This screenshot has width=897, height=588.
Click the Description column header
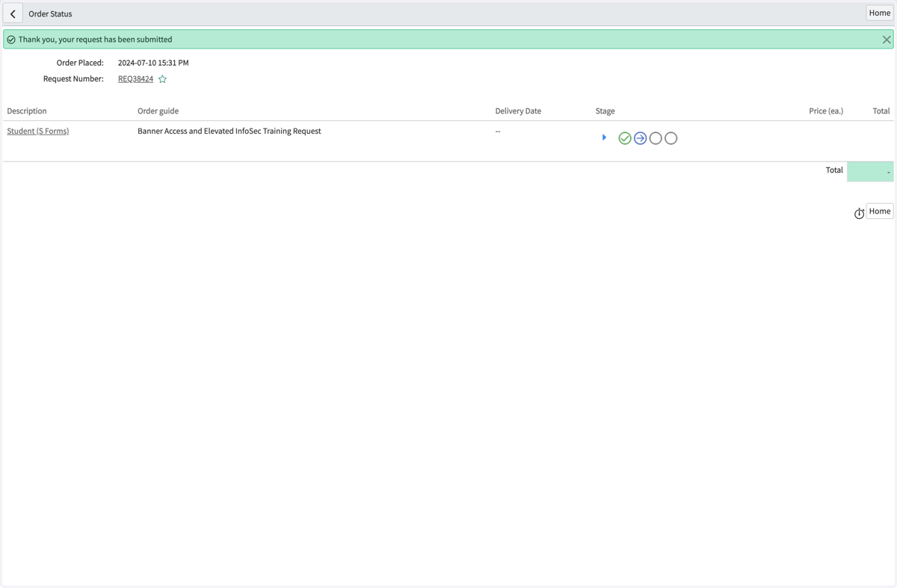pos(27,111)
